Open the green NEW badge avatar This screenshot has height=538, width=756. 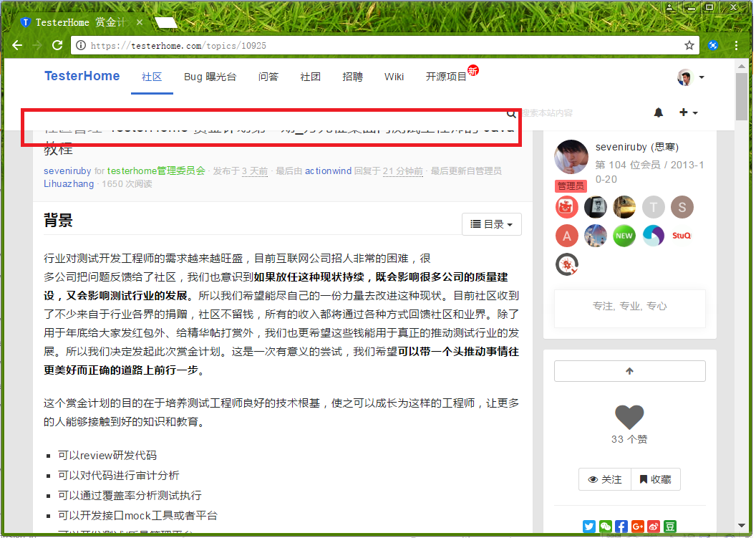click(x=624, y=236)
